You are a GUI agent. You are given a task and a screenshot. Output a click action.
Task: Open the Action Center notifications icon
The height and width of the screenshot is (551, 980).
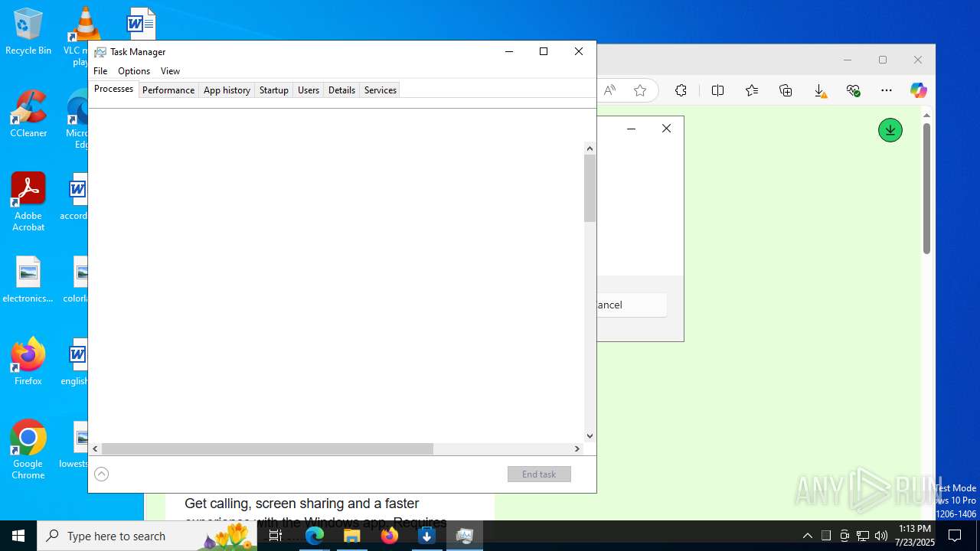(955, 536)
